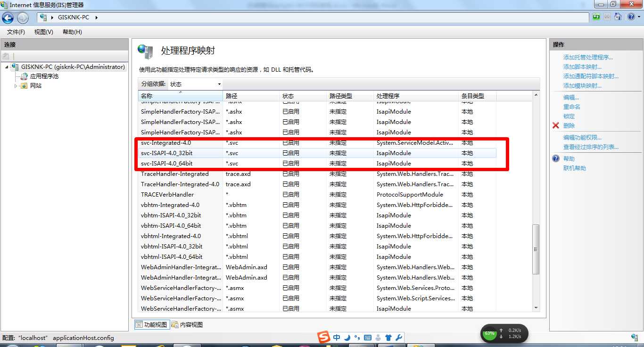Select 应用程序池 in the connections tree
Screen dimensions: 644x347
coord(44,76)
